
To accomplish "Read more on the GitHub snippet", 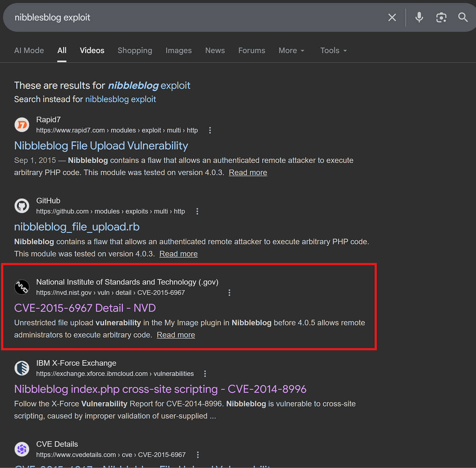I will coord(178,254).
